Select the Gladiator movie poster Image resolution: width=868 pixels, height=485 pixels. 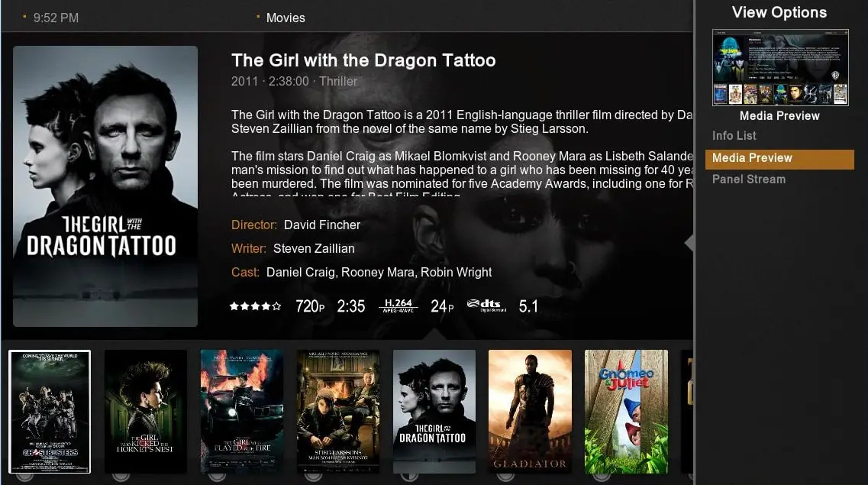(530, 412)
